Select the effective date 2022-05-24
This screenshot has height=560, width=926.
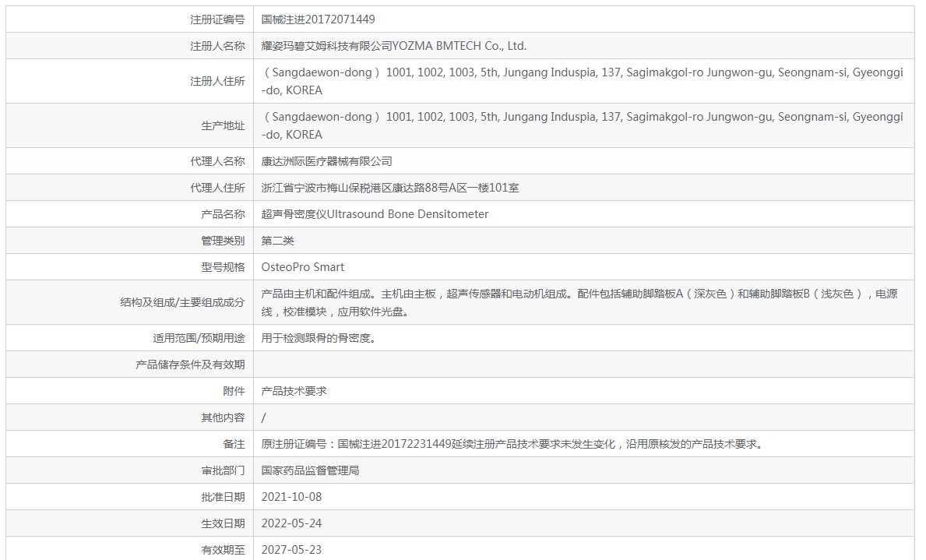pos(292,523)
